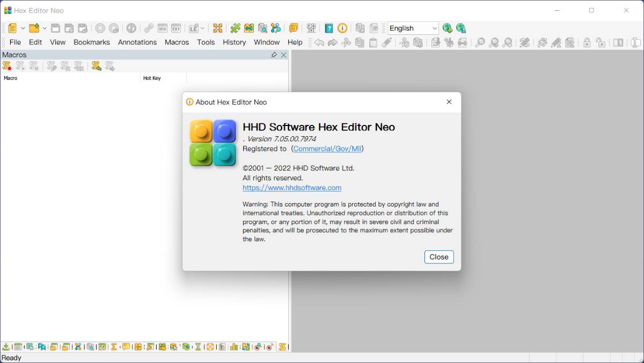
Task: Click the globe with plus icon
Action: (x=448, y=28)
